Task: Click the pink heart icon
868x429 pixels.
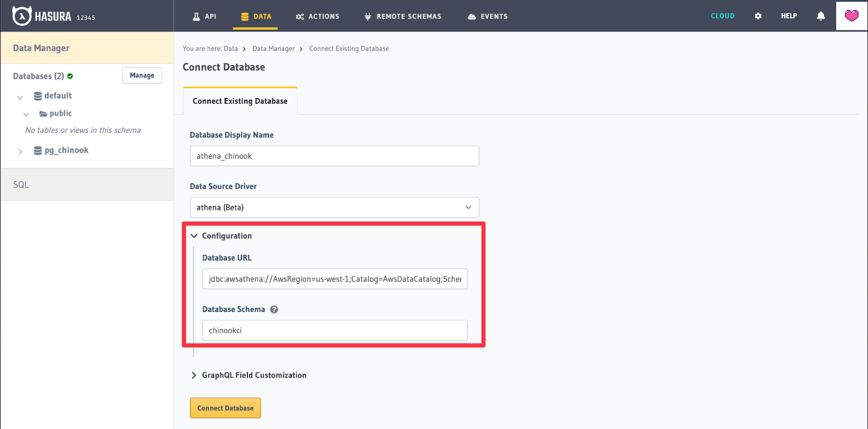Action: click(x=852, y=16)
